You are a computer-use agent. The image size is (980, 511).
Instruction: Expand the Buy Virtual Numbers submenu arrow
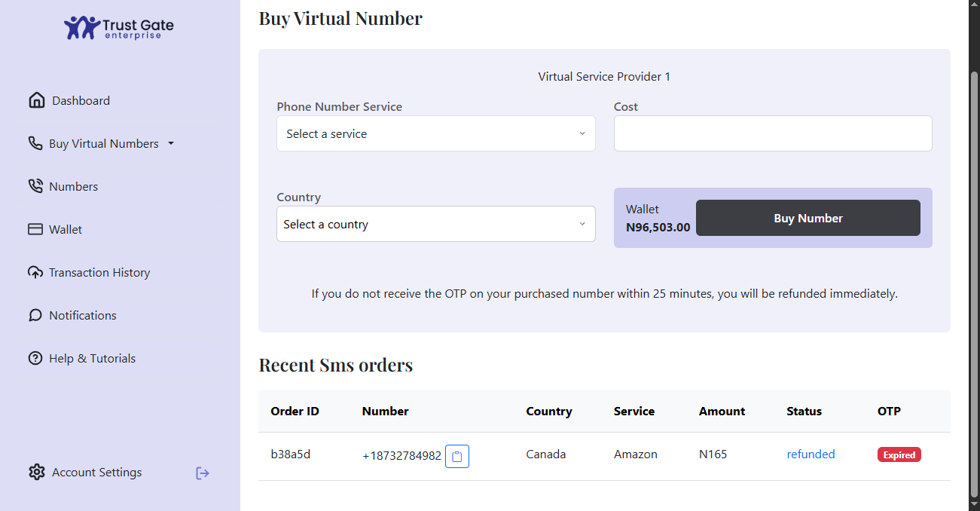tap(171, 143)
